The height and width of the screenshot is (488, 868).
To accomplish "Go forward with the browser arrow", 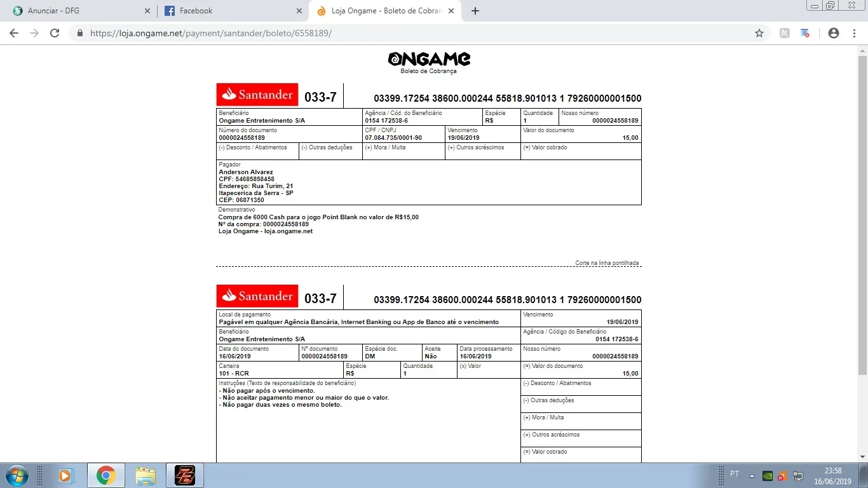I will [34, 33].
